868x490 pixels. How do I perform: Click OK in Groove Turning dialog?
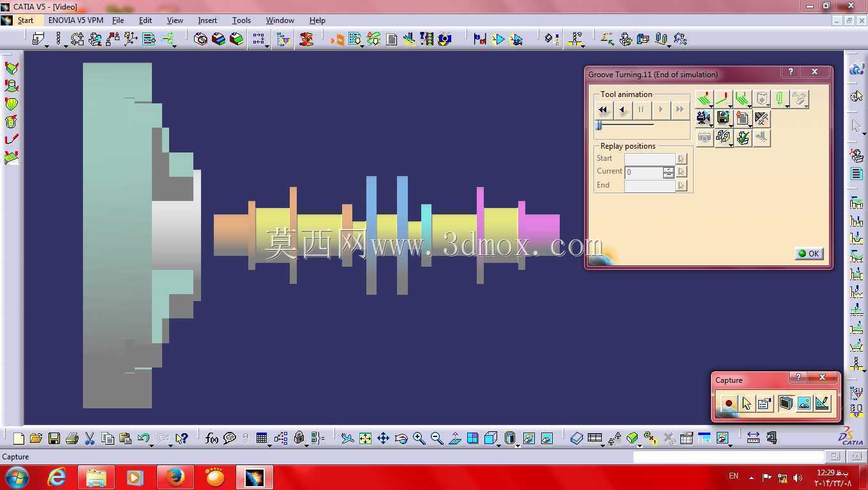tap(809, 253)
